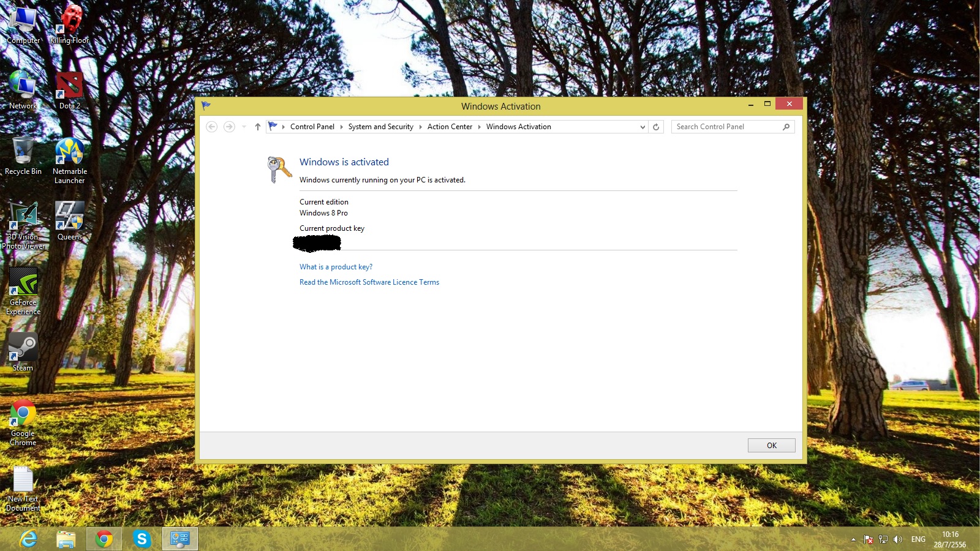Open the window system menu flag icon
This screenshot has width=980, height=551.
click(x=206, y=106)
